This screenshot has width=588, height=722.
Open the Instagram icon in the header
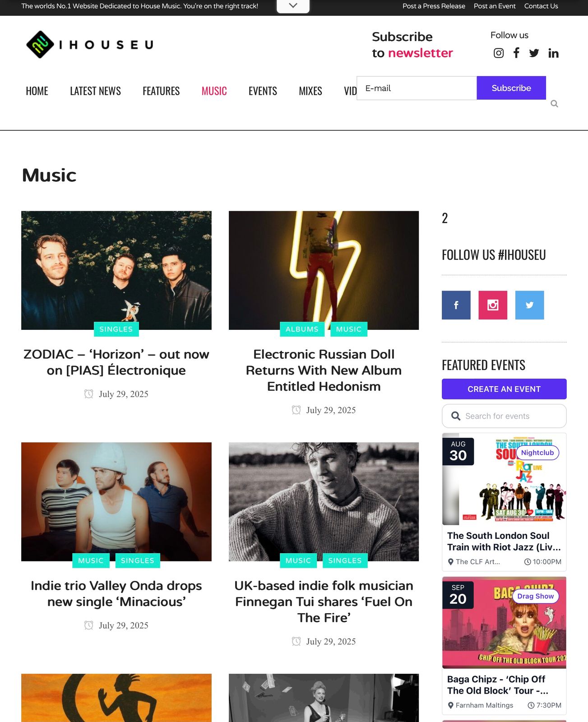coord(498,53)
